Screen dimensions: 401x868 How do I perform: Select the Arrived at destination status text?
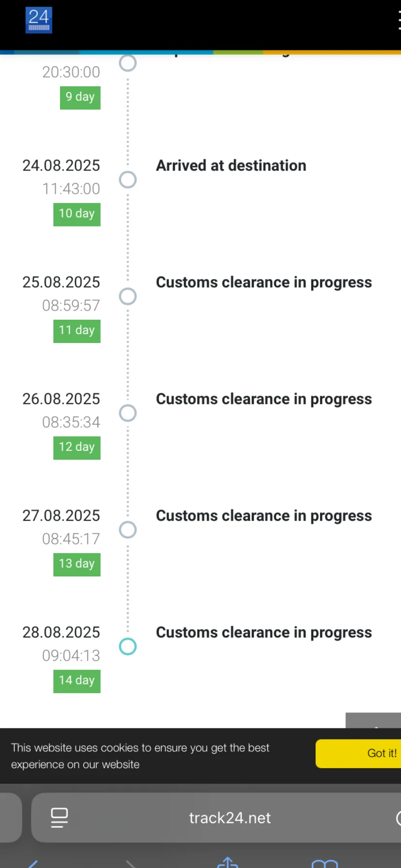click(x=231, y=166)
